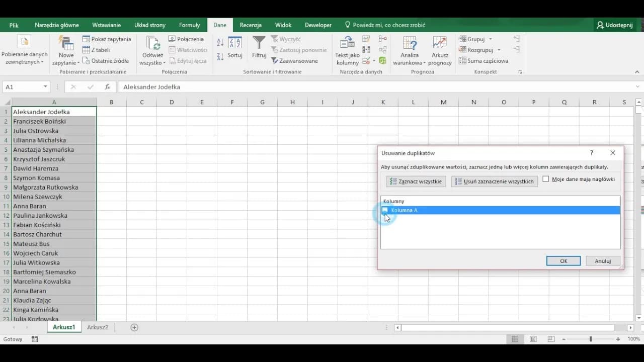Image resolution: width=644 pixels, height=362 pixels.
Task: Click the Zaawansowane filter icon
Action: pos(275,61)
